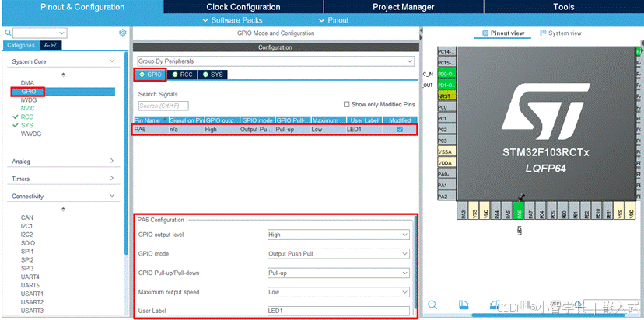This screenshot has width=644, height=320.
Task: Click the PC14 pin on chip
Action: pyautogui.click(x=447, y=52)
